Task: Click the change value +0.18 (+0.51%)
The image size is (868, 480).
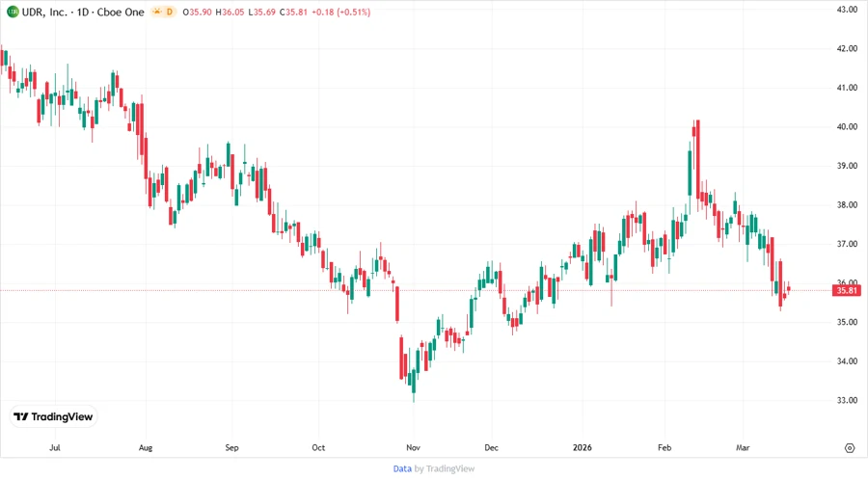Action: [341, 12]
